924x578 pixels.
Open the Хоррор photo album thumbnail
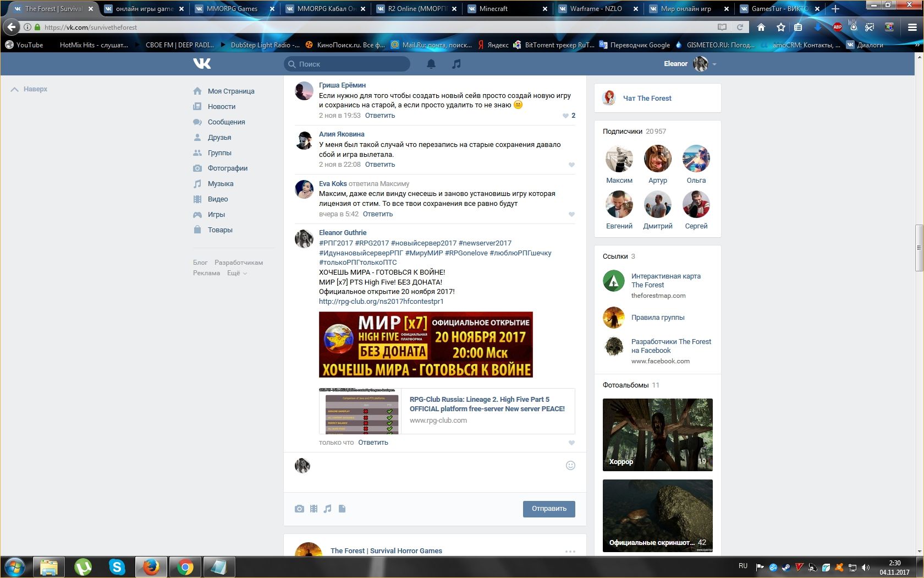657,435
